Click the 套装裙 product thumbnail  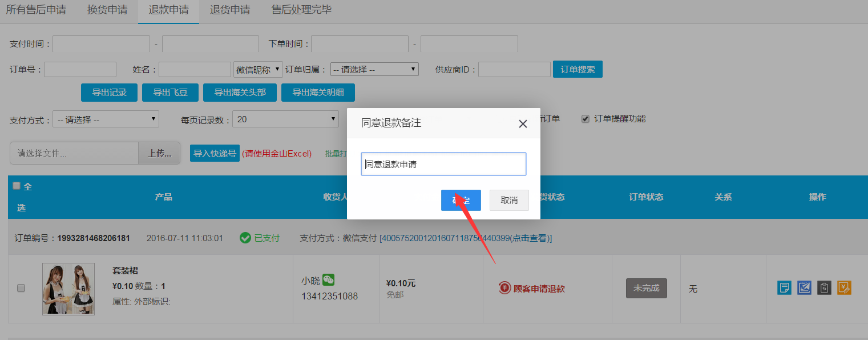click(x=68, y=289)
